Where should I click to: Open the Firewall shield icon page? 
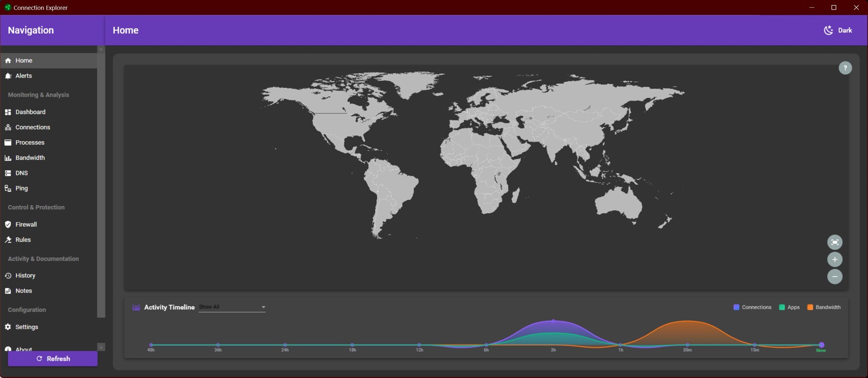click(8, 224)
